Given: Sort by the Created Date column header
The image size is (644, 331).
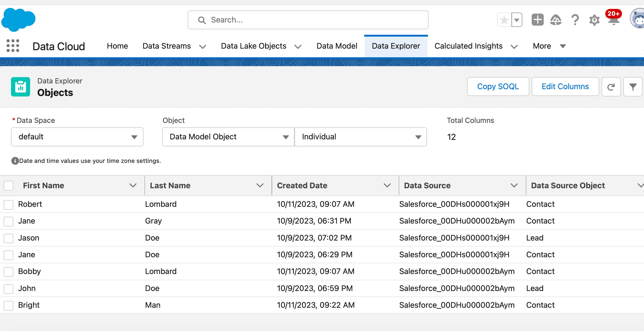Looking at the screenshot, I should coord(302,185).
